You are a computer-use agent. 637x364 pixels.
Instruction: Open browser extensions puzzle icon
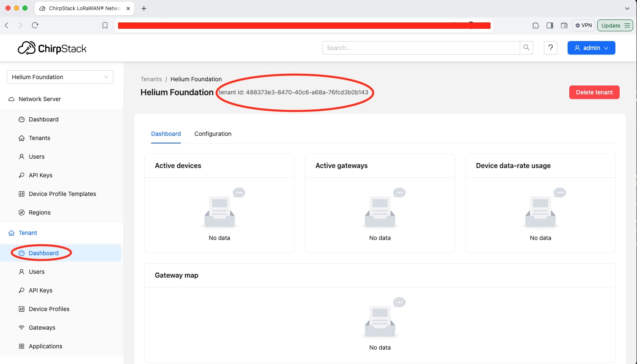coord(535,25)
